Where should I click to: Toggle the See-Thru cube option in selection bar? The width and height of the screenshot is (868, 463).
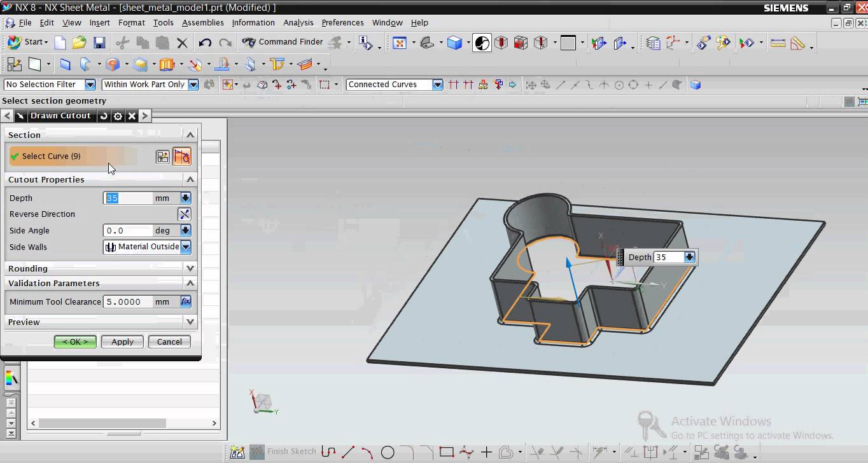point(695,85)
